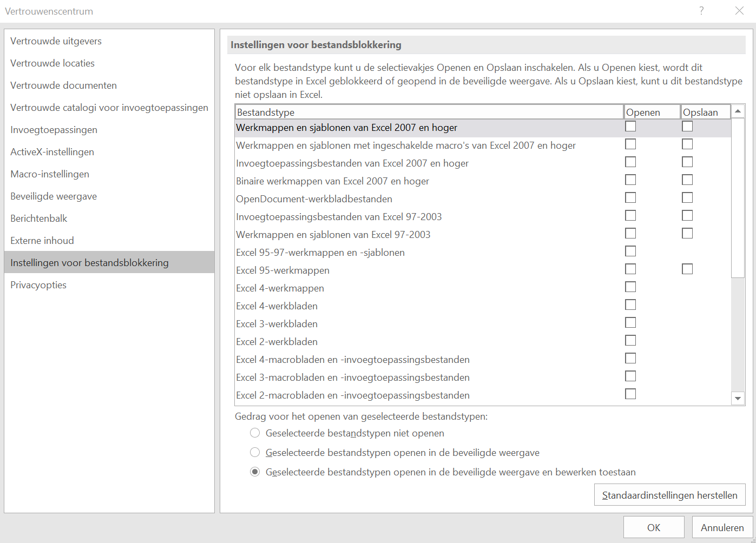Switch to Invoegtoepassingen section
This screenshot has height=543, width=756.
109,130
